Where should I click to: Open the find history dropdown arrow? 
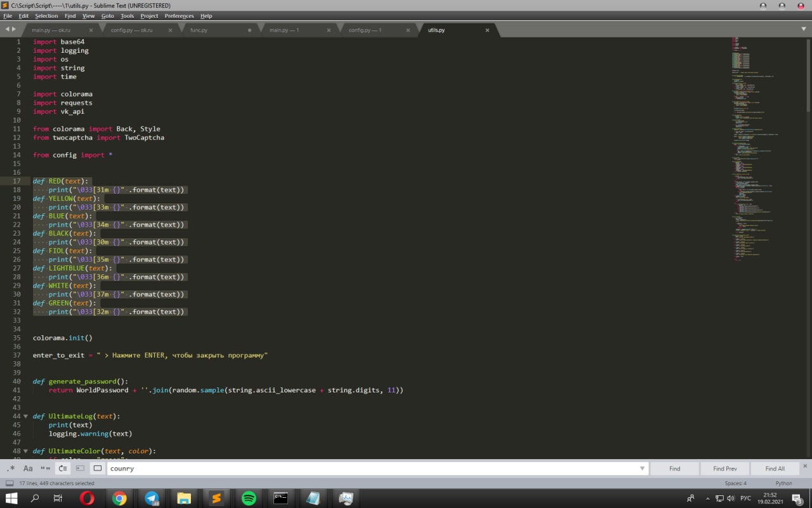[642, 469]
